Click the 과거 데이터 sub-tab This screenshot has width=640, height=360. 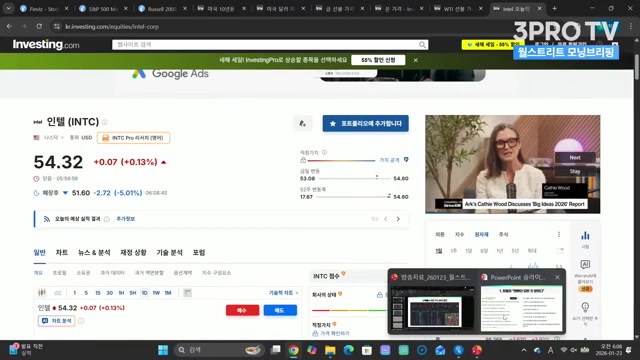click(112, 273)
